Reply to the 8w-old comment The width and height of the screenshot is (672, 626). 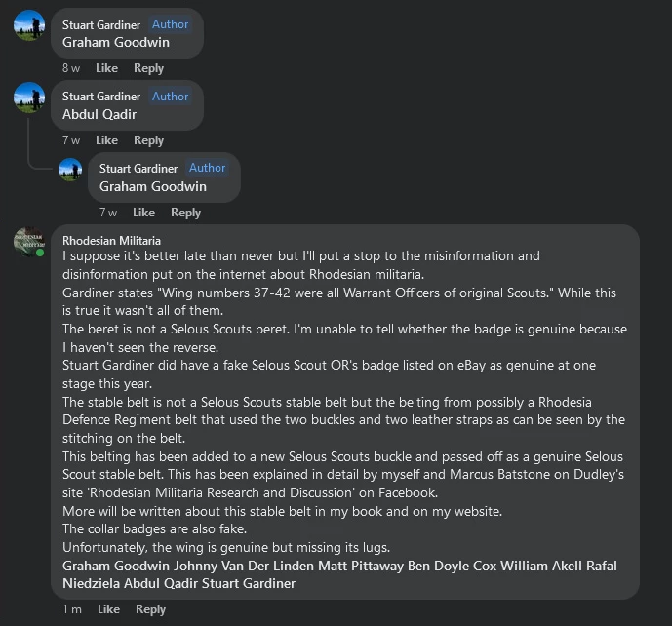[148, 68]
